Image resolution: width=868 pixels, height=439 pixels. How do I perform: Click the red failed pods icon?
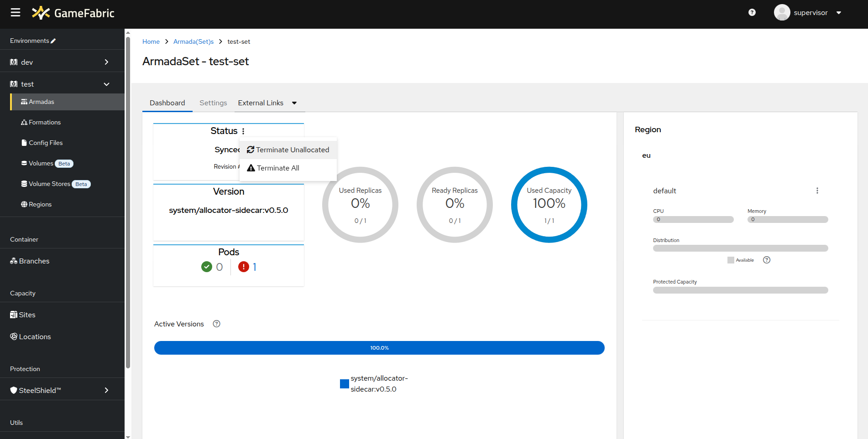(244, 267)
